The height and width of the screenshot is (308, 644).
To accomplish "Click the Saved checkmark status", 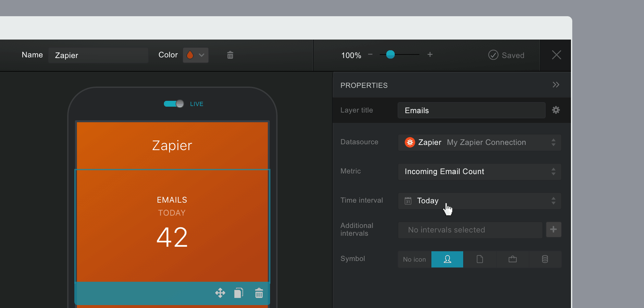I will point(506,55).
